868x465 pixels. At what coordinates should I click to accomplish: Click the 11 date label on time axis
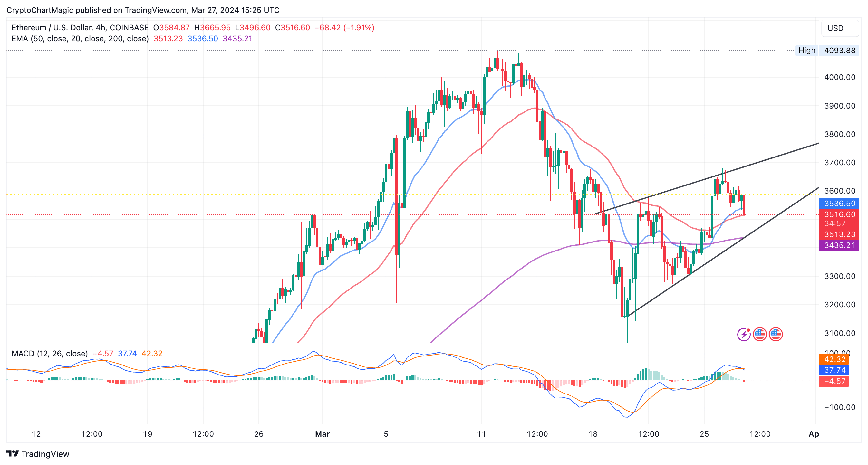(481, 434)
